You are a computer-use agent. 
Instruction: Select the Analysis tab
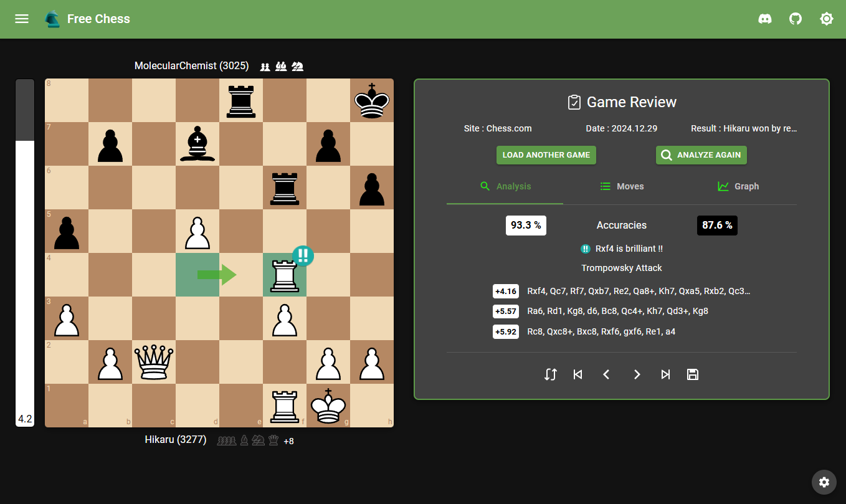click(x=505, y=186)
